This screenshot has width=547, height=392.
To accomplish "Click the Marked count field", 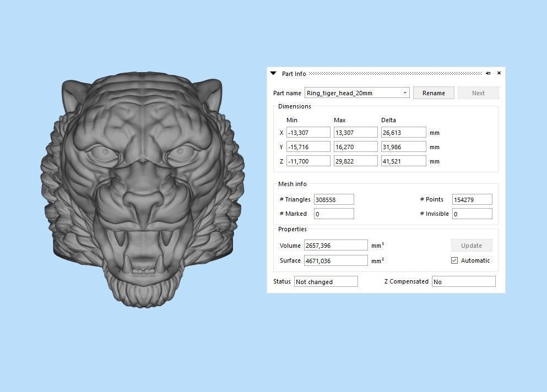I will (334, 214).
